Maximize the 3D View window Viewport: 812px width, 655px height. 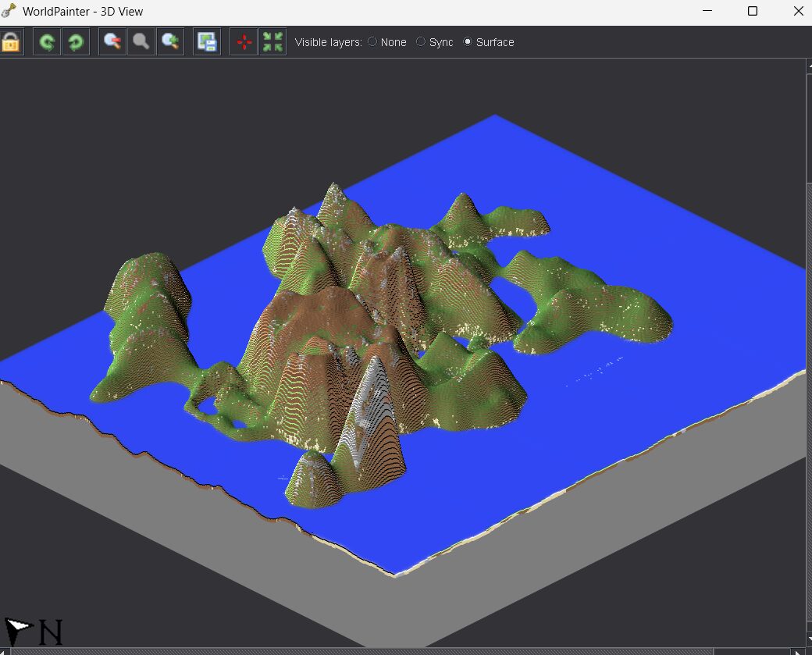(x=752, y=11)
